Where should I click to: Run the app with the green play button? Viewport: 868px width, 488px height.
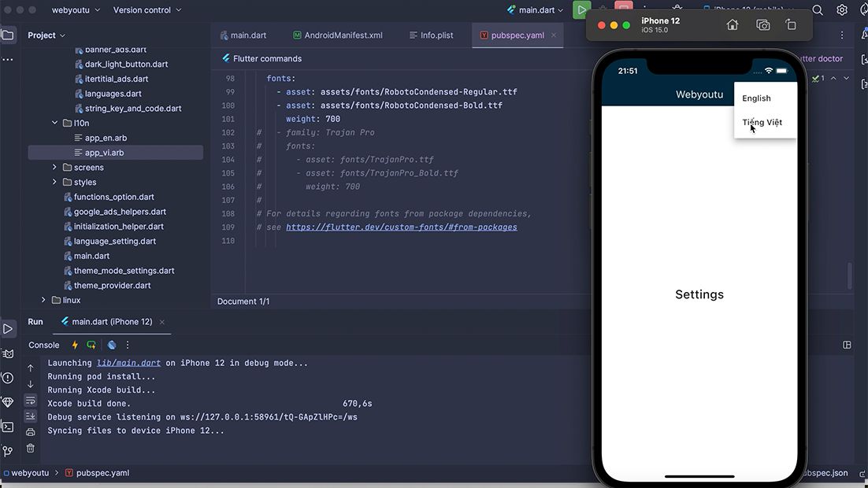tap(581, 10)
